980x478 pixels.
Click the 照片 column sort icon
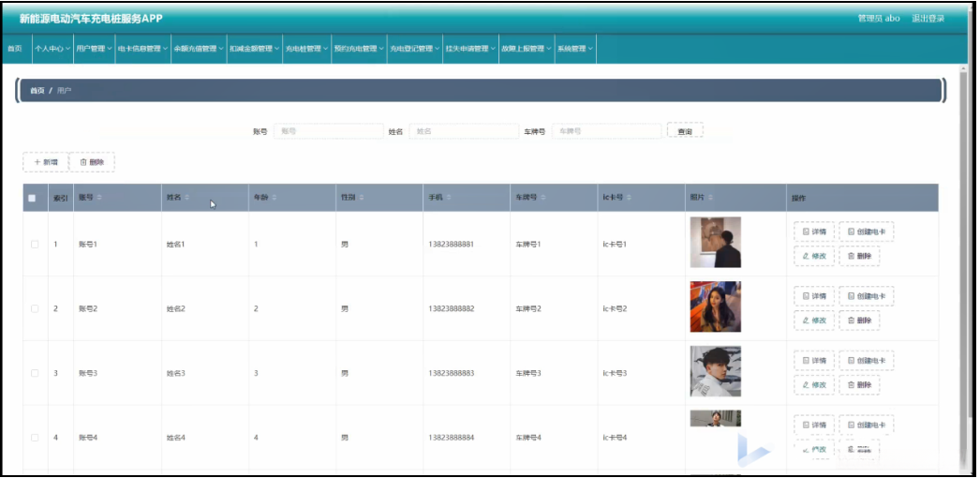(710, 198)
